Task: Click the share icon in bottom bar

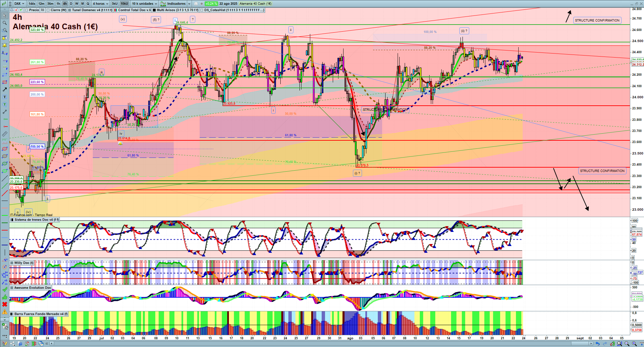Action: pos(13,344)
